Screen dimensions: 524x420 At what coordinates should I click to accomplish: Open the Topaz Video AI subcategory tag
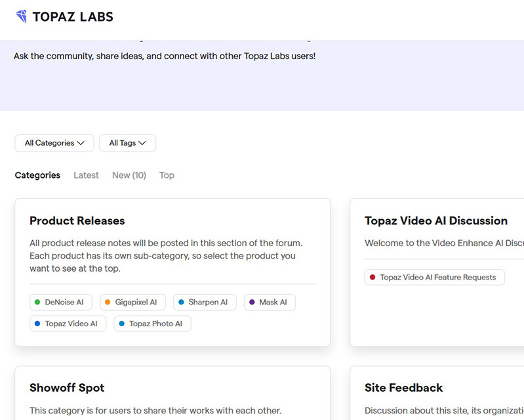68,324
